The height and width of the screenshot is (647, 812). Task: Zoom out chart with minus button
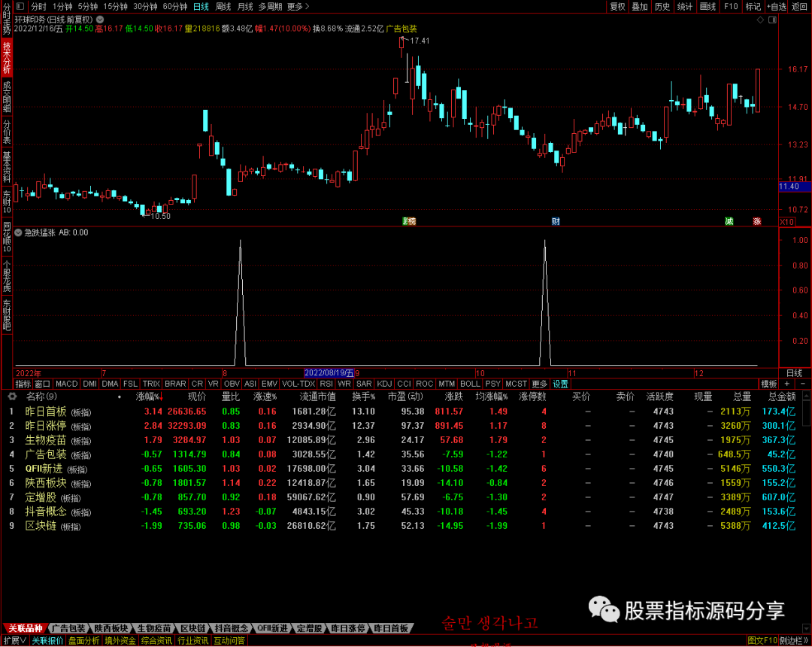(803, 384)
